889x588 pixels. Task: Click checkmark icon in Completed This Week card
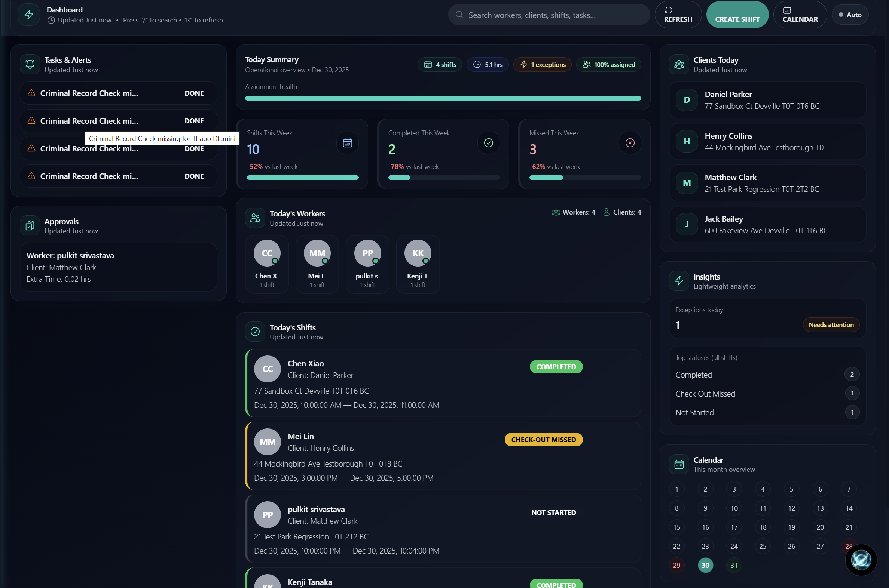coord(488,143)
